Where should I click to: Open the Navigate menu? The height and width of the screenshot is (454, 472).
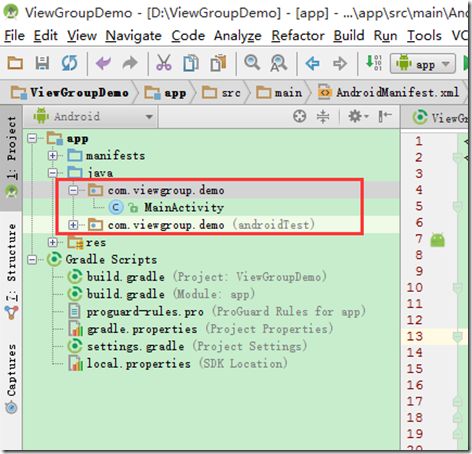(133, 36)
